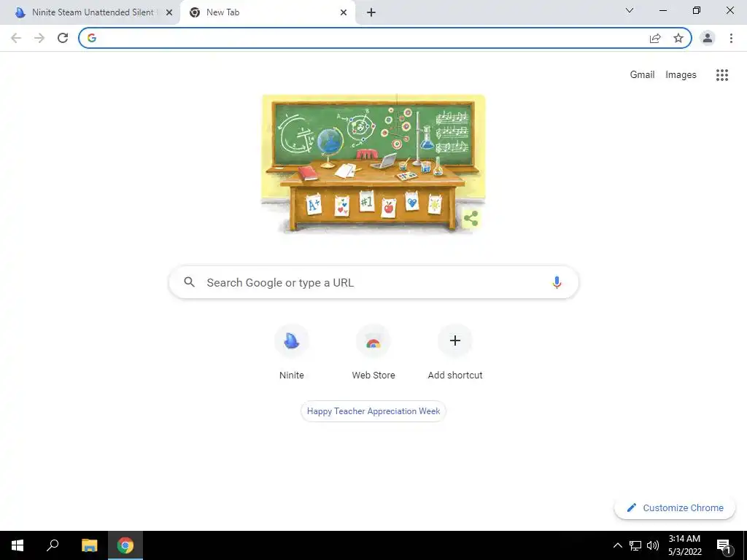
Task: Focus the Search Google or type a URL box
Action: click(x=373, y=282)
